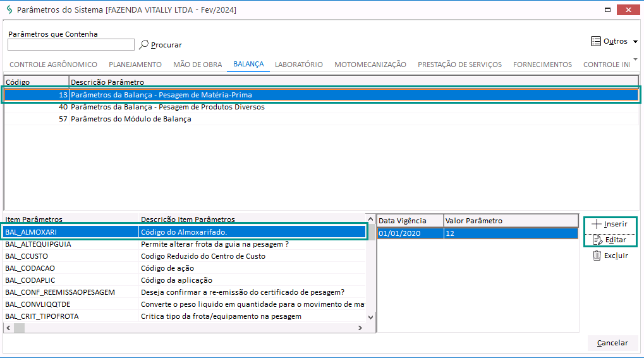Click the Outros button label
Screen dimensions: 644x358
pyautogui.click(x=616, y=41)
